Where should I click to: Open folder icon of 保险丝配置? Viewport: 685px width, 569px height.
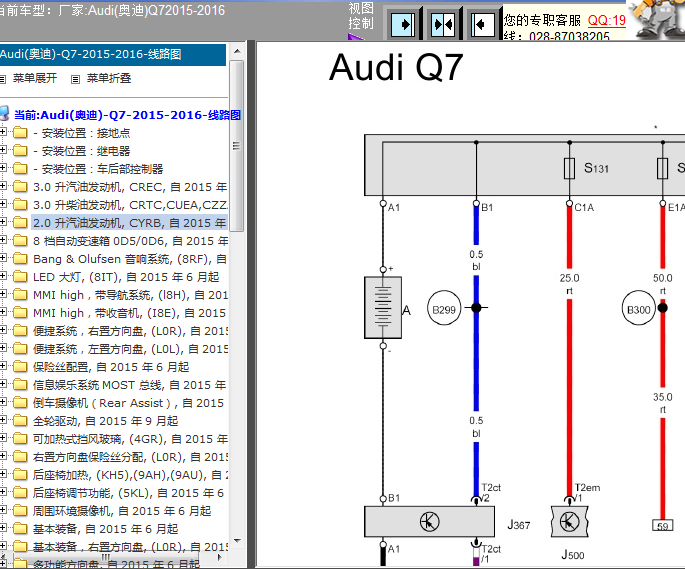(x=20, y=367)
